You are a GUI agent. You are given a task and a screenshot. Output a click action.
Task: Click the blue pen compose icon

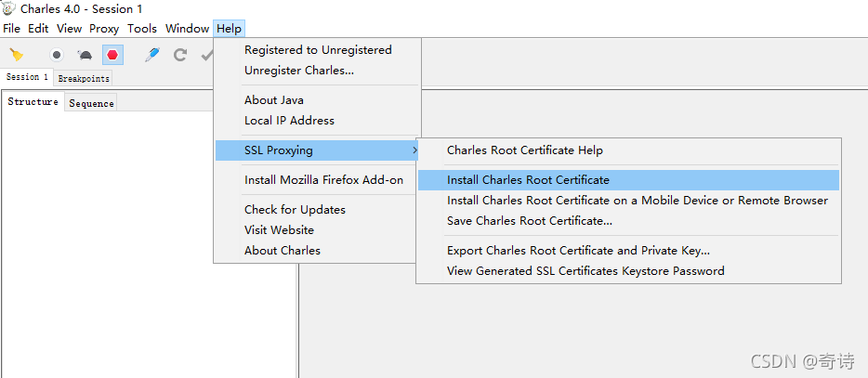tap(152, 54)
